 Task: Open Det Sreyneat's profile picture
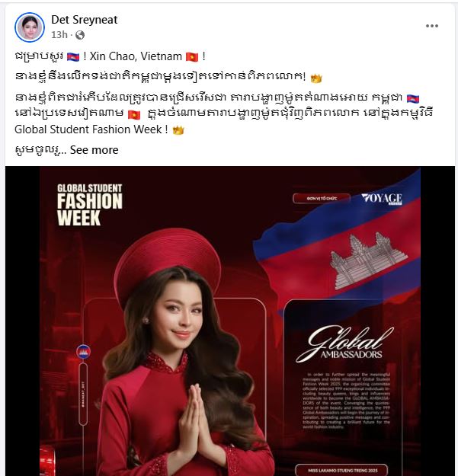(30, 27)
